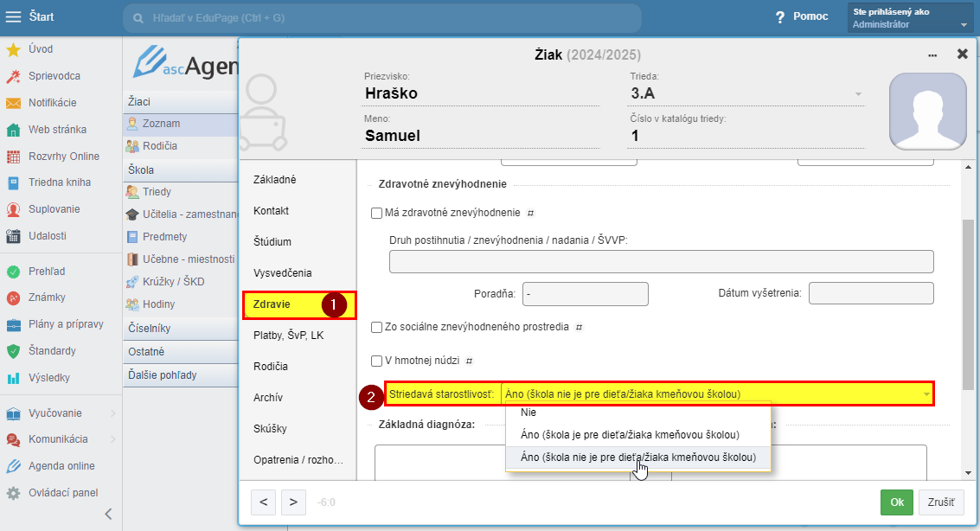Open Udalosti calendar icon
This screenshot has height=531, width=980.
pyautogui.click(x=13, y=236)
